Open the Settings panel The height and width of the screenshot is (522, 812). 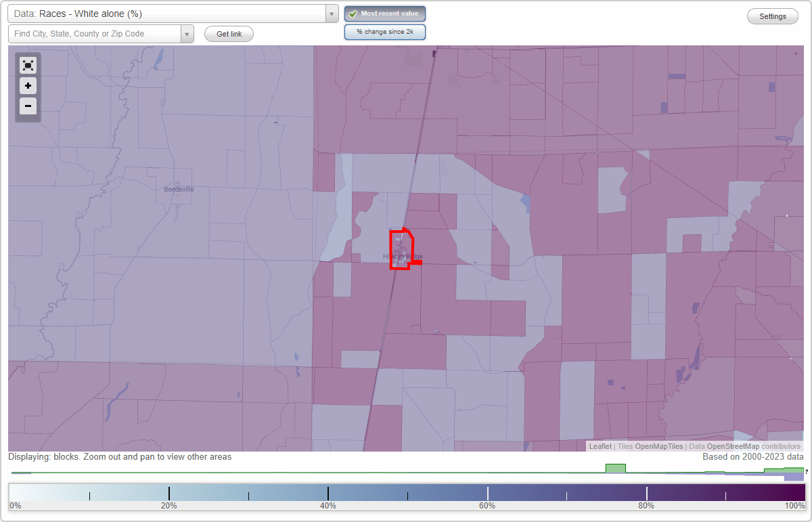point(772,16)
